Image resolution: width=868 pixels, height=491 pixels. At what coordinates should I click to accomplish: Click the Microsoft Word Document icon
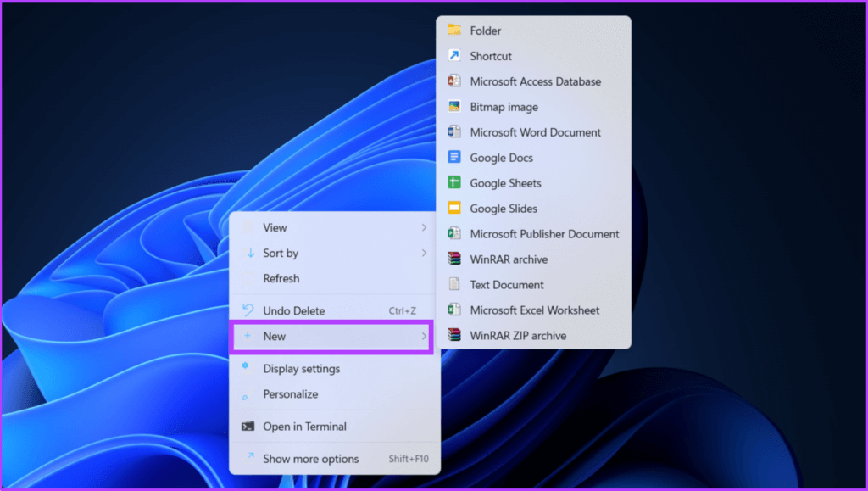(x=454, y=131)
